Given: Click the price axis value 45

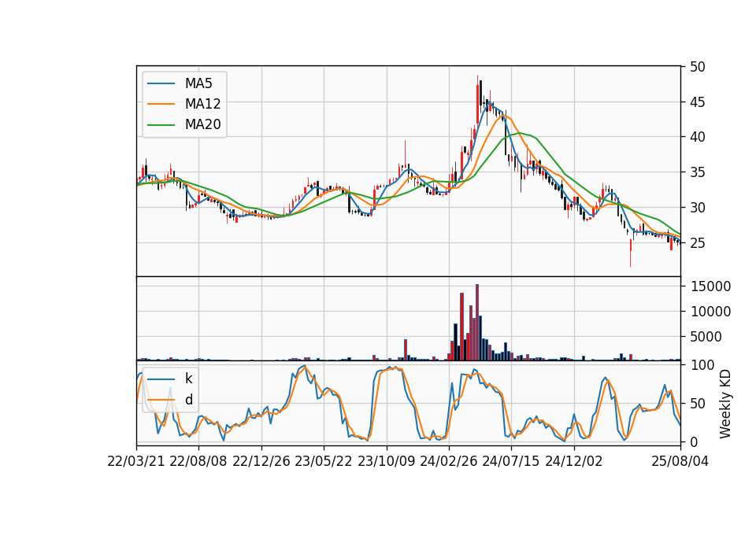Looking at the screenshot, I should [697, 102].
